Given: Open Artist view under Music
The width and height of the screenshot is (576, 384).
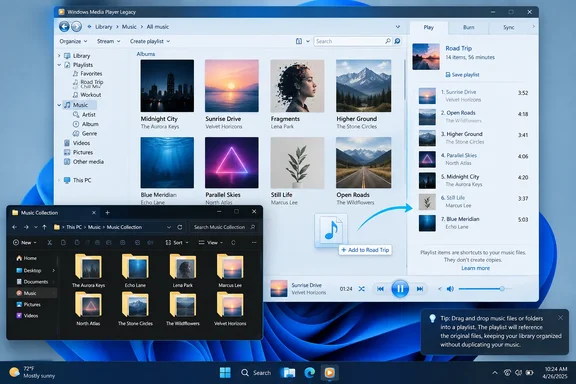Looking at the screenshot, I should point(84,115).
